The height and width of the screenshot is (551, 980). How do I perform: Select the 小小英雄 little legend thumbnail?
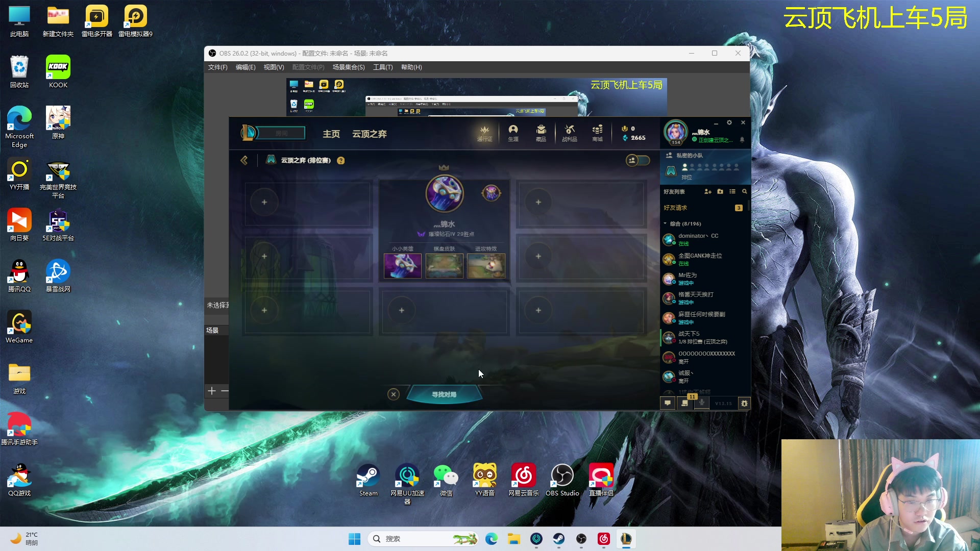pyautogui.click(x=402, y=266)
